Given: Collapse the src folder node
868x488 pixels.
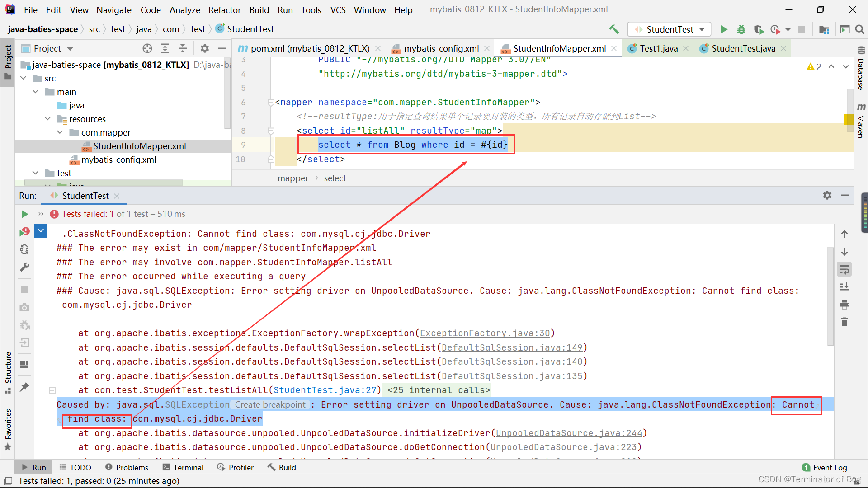Looking at the screenshot, I should 24,78.
